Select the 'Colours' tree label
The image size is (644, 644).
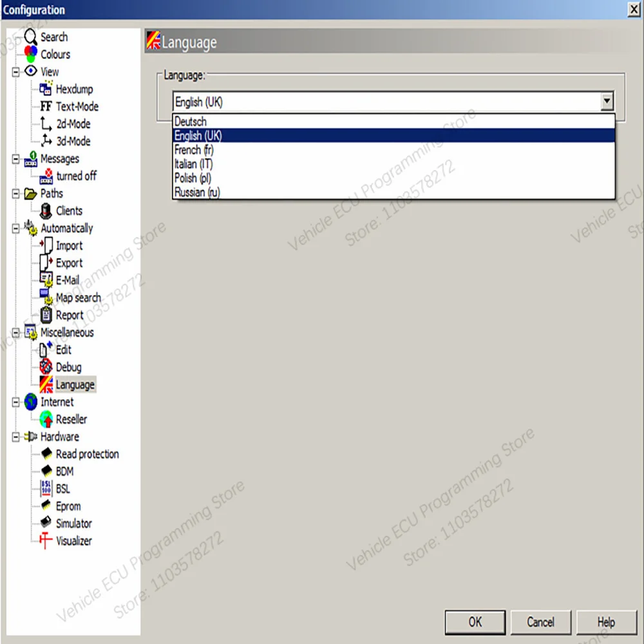tap(55, 54)
